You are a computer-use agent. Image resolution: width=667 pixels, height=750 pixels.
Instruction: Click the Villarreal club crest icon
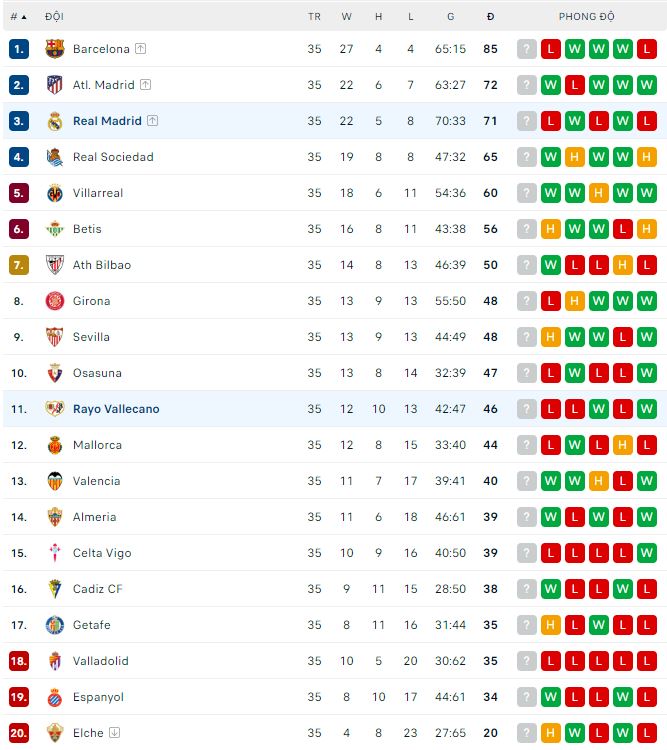click(x=55, y=193)
